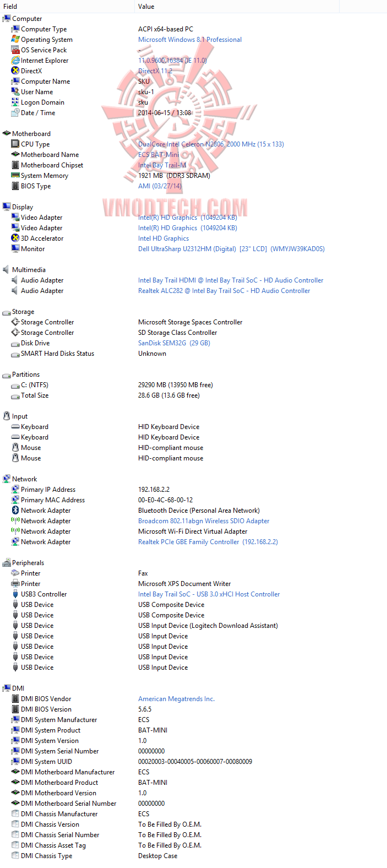Click the CPU Type icon
Viewport: 387px width, 868px height.
pyautogui.click(x=15, y=144)
